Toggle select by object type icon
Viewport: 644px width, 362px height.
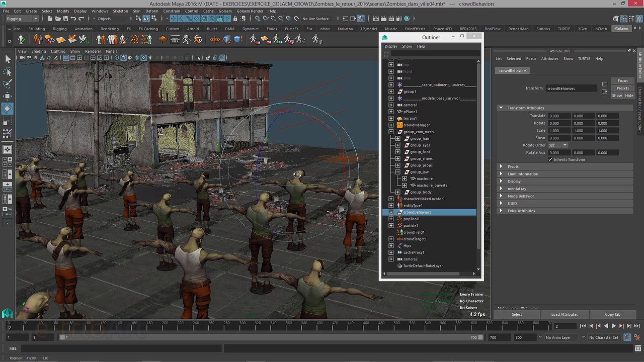[x=146, y=19]
